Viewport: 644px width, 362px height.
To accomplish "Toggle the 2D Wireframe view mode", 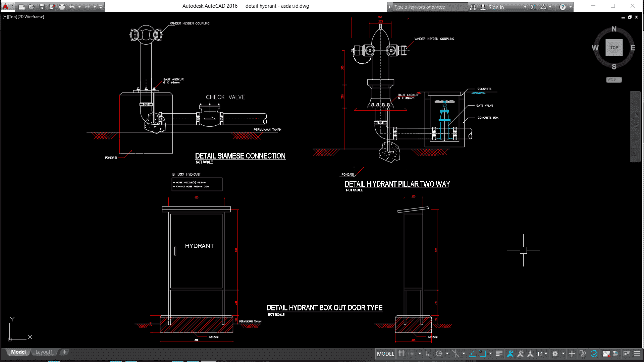I will (x=33, y=17).
